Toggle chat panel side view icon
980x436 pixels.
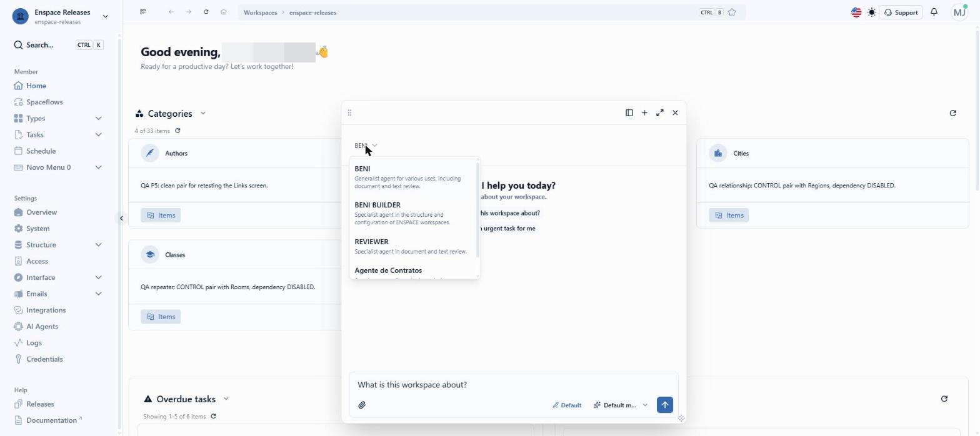(629, 112)
